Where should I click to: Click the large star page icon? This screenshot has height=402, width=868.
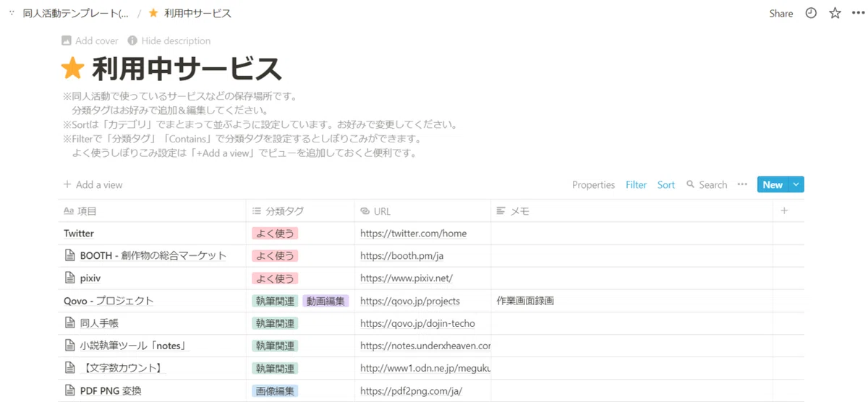point(72,69)
